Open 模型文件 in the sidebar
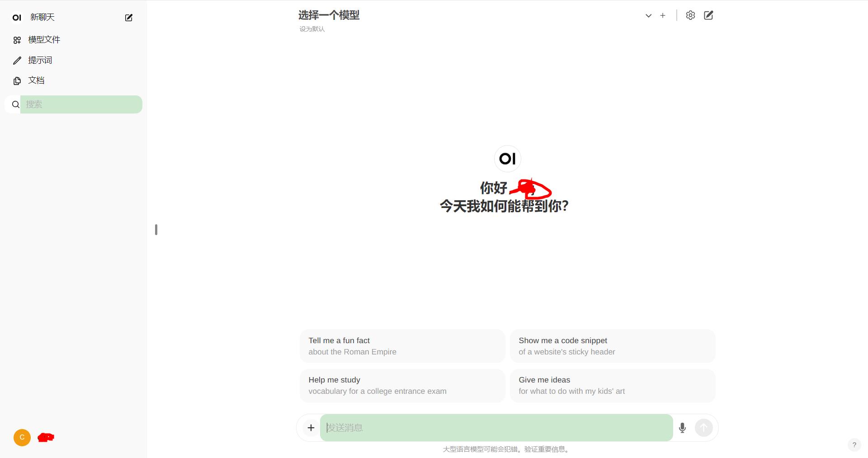The image size is (868, 458). pyautogui.click(x=44, y=40)
